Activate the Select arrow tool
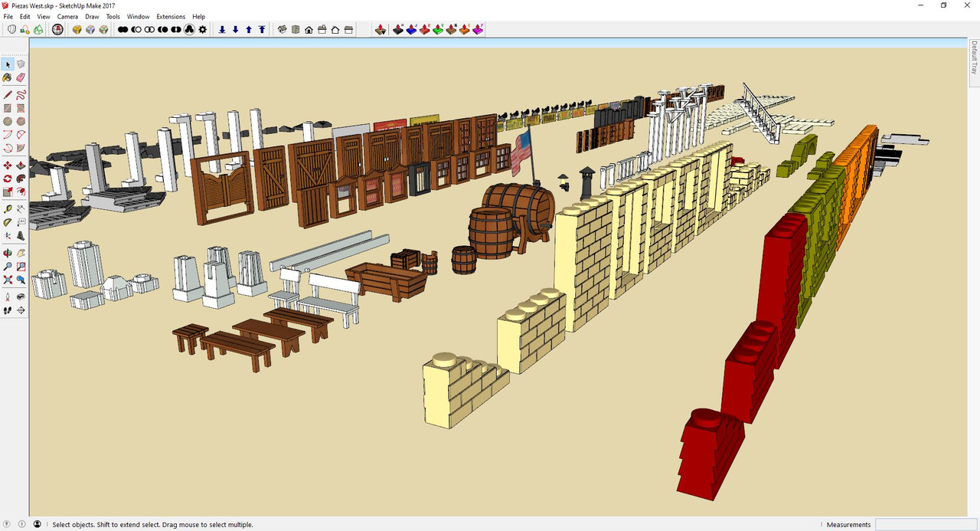The image size is (980, 531). 8,64
